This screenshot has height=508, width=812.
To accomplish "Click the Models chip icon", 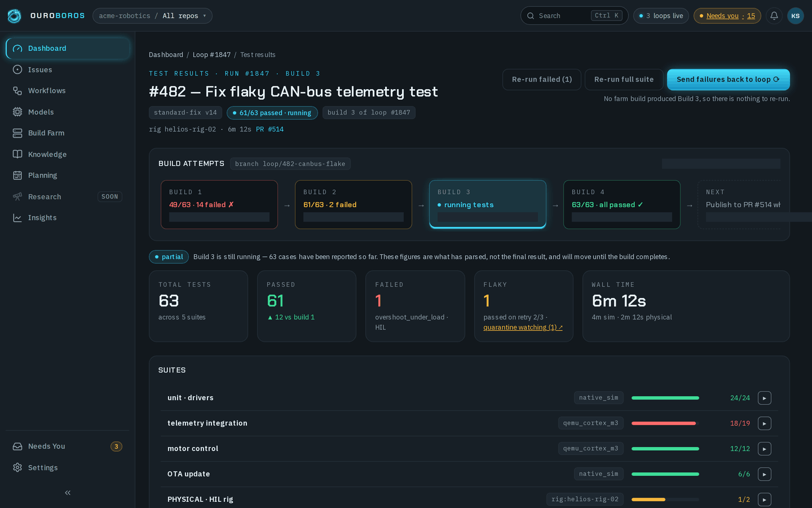I will pos(17,112).
